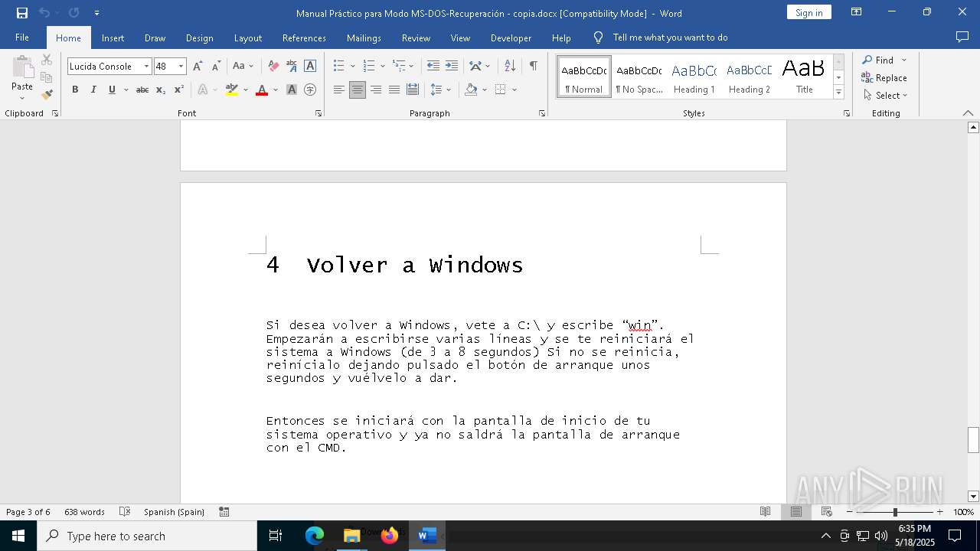
Task: Save the document with the floppy icon
Action: click(x=22, y=13)
